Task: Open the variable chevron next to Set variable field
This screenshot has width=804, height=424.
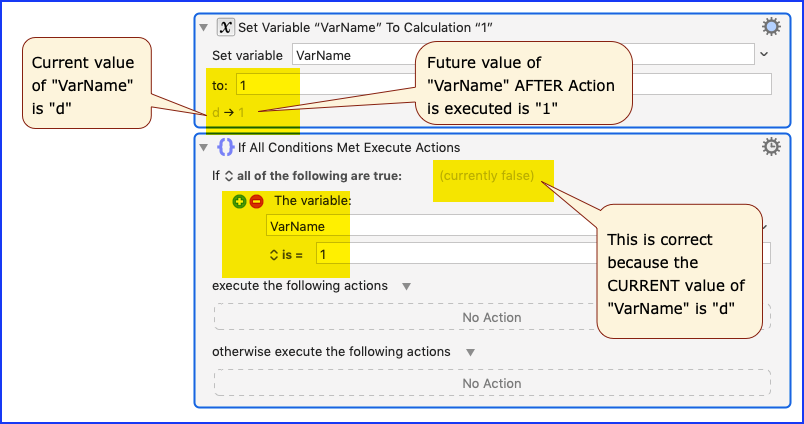Action: [764, 54]
